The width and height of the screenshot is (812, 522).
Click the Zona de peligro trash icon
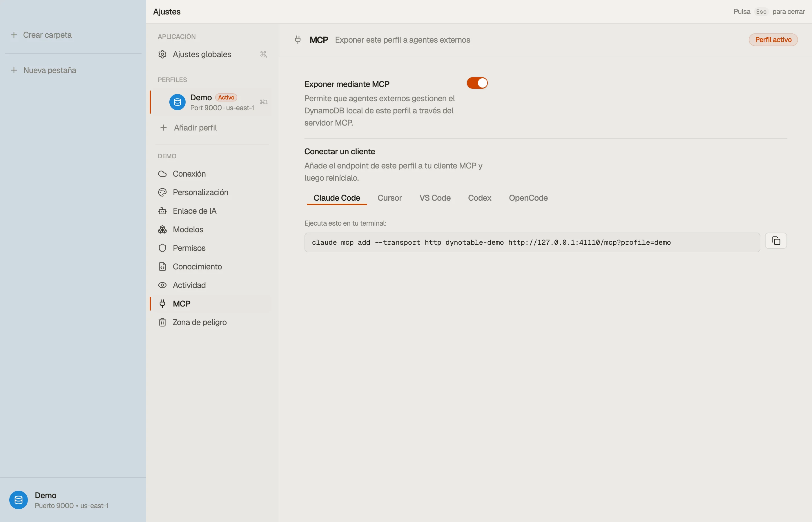click(x=162, y=322)
